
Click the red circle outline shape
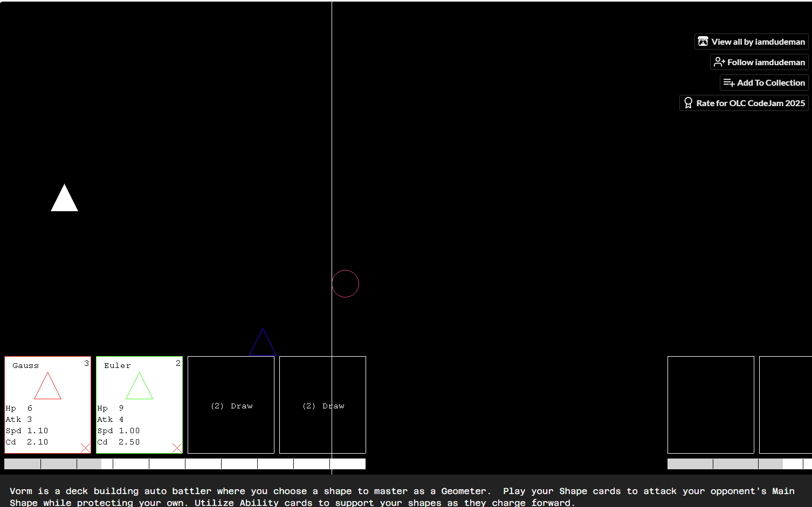(x=345, y=283)
